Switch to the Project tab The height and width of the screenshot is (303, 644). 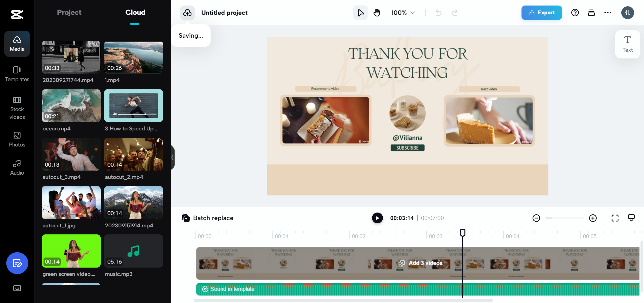(69, 12)
